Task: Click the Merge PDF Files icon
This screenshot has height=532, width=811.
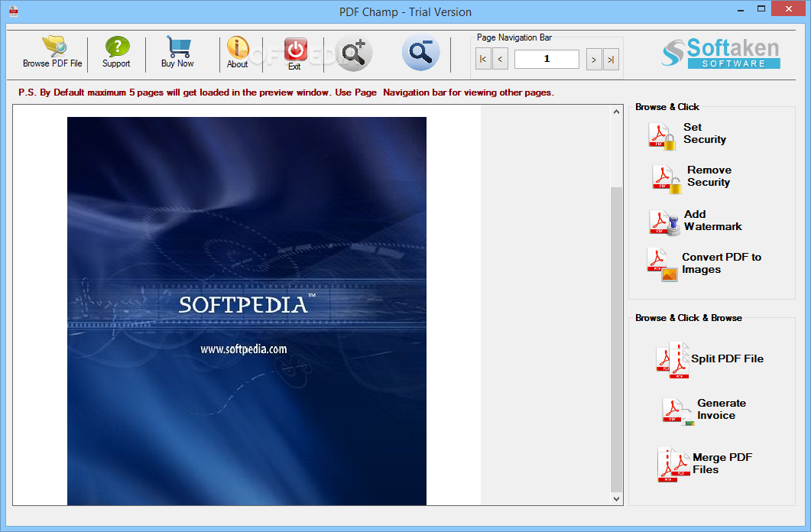Action: (x=674, y=465)
